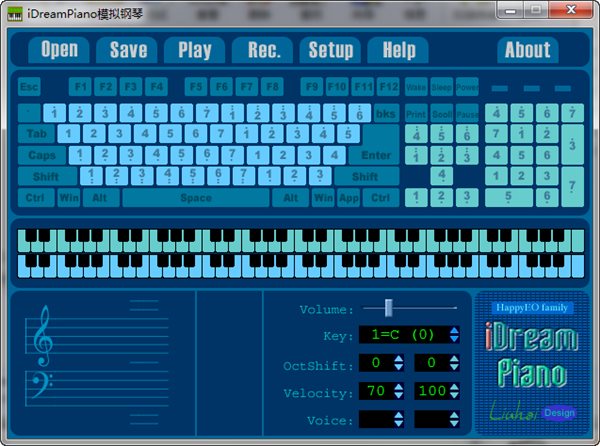This screenshot has width=600, height=446.
Task: Click the F5 key on the virtual keyboard
Action: point(196,87)
